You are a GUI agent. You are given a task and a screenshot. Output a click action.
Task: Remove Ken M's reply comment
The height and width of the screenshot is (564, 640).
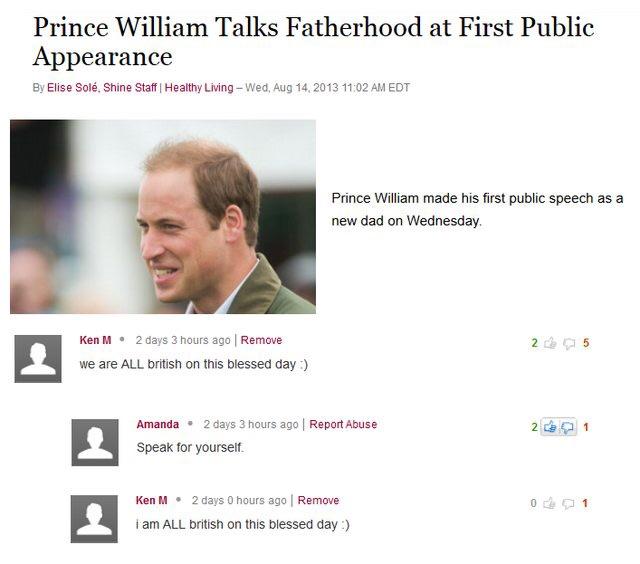tap(318, 500)
